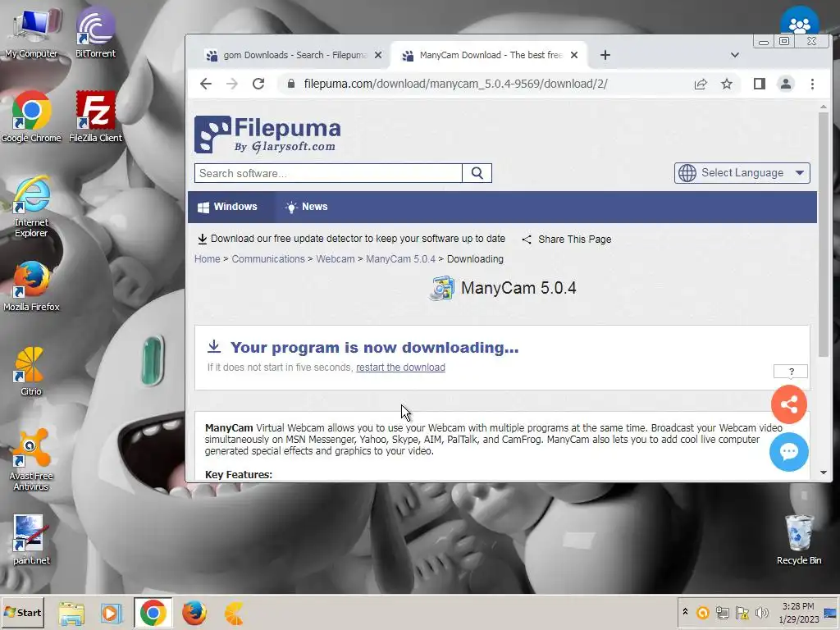Click the page vertical scrollbar thumb
The height and width of the screenshot is (630, 840).
(824, 235)
